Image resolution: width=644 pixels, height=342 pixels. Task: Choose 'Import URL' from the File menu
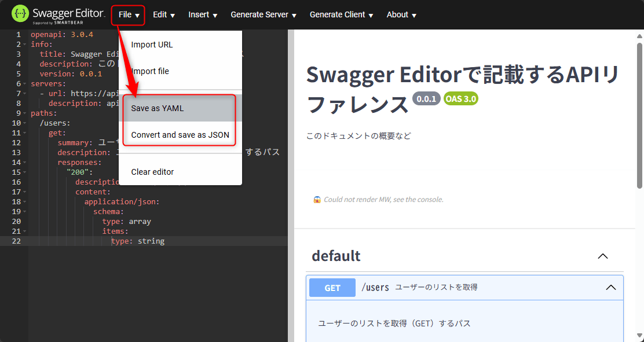152,45
